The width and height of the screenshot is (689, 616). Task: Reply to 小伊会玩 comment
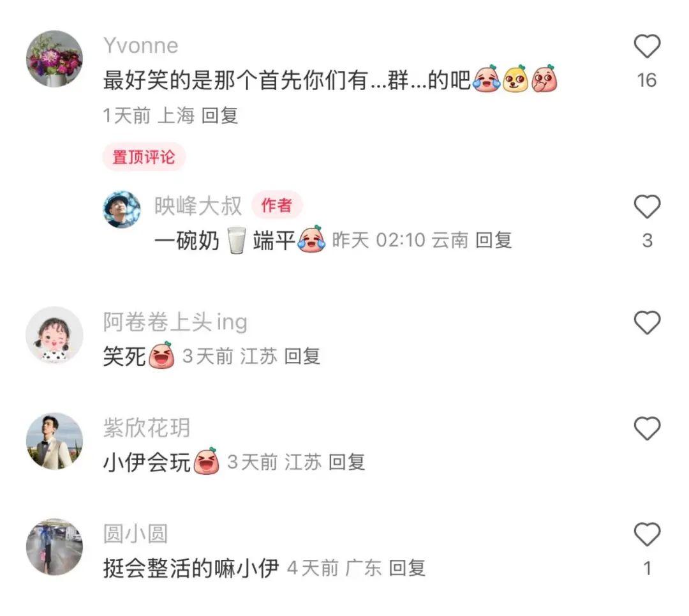[346, 462]
